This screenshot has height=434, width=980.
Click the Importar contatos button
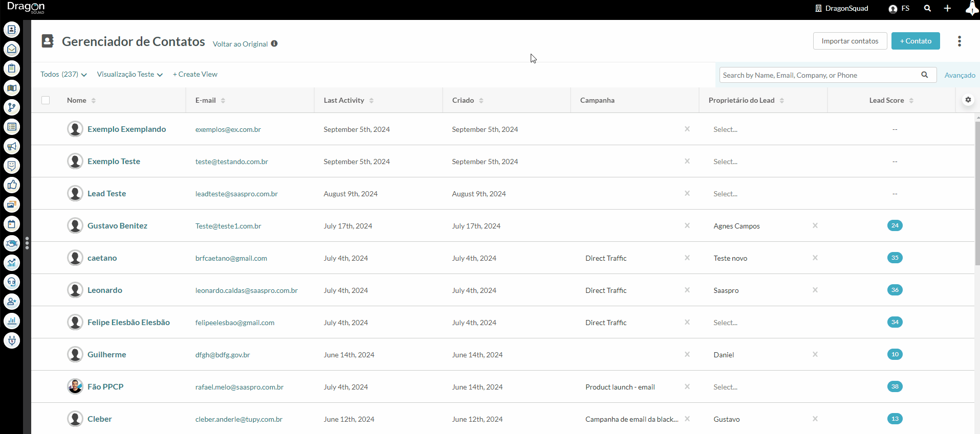click(850, 41)
